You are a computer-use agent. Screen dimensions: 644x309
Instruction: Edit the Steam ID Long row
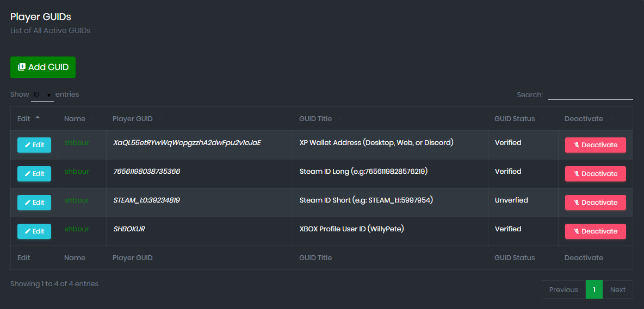tap(34, 174)
